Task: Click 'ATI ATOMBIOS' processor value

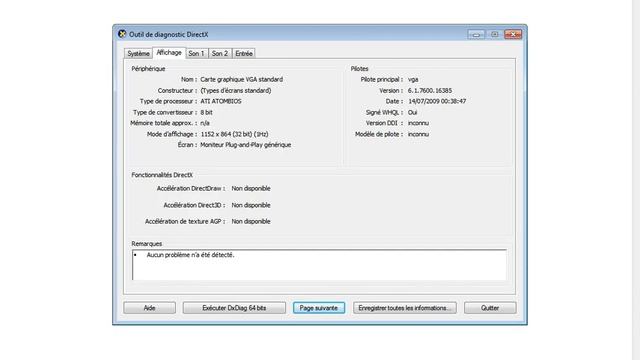Action: (221, 101)
